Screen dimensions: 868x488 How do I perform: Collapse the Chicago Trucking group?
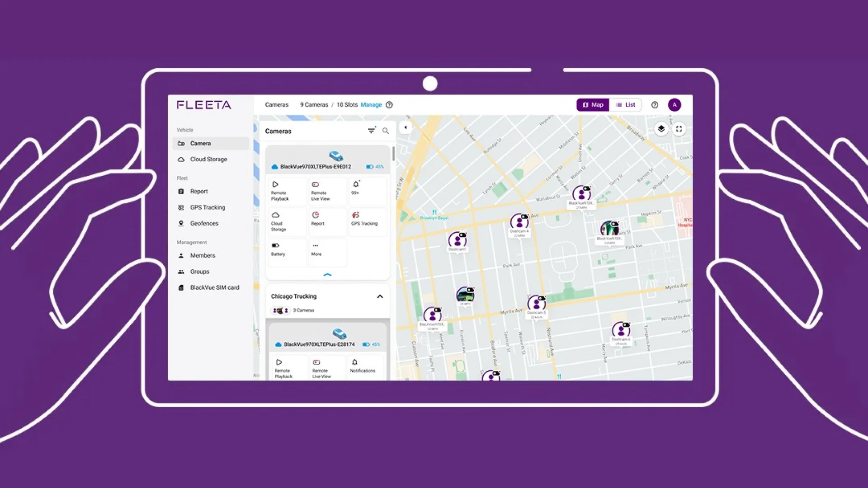(380, 297)
